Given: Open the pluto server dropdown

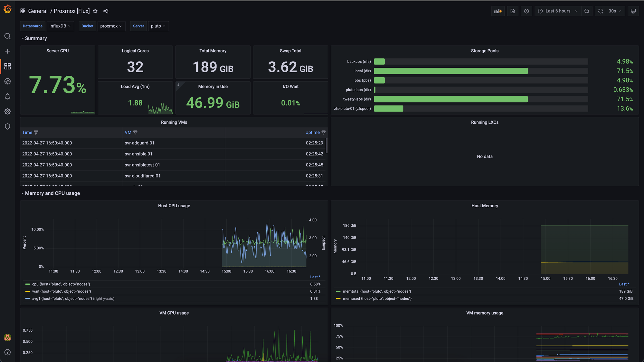Looking at the screenshot, I should coord(158,26).
